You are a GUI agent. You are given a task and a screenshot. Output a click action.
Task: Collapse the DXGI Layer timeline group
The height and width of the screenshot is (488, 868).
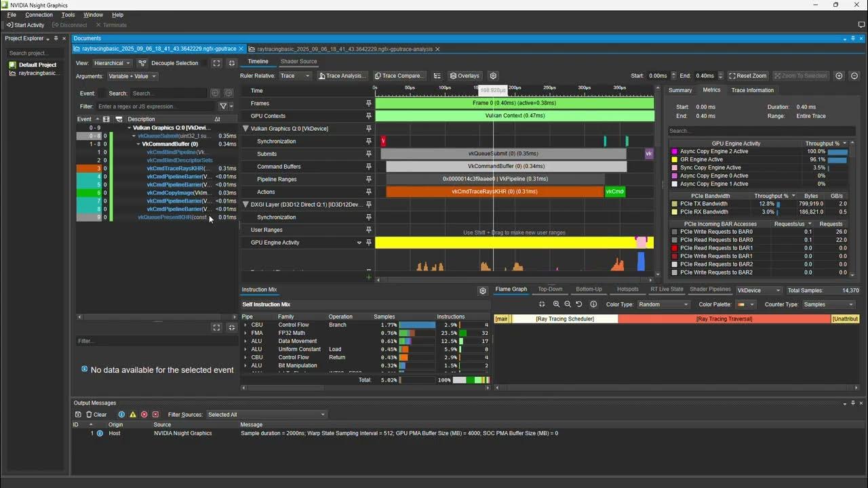pos(246,204)
